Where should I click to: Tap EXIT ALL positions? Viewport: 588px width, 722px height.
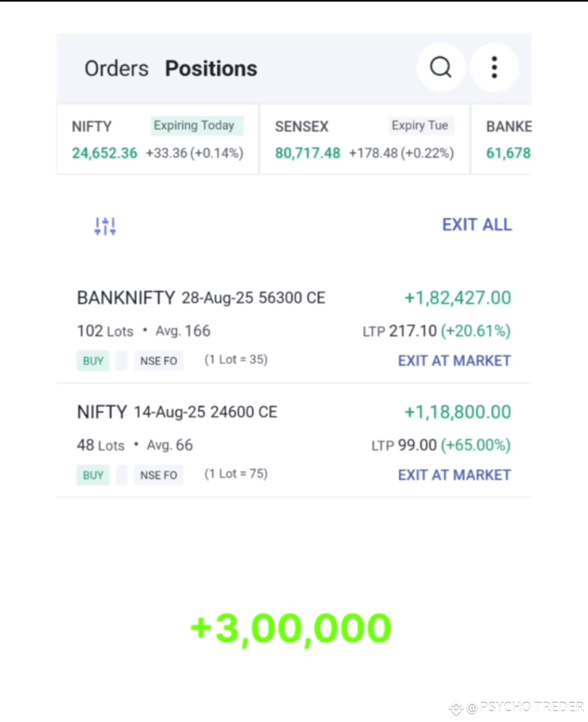click(477, 225)
